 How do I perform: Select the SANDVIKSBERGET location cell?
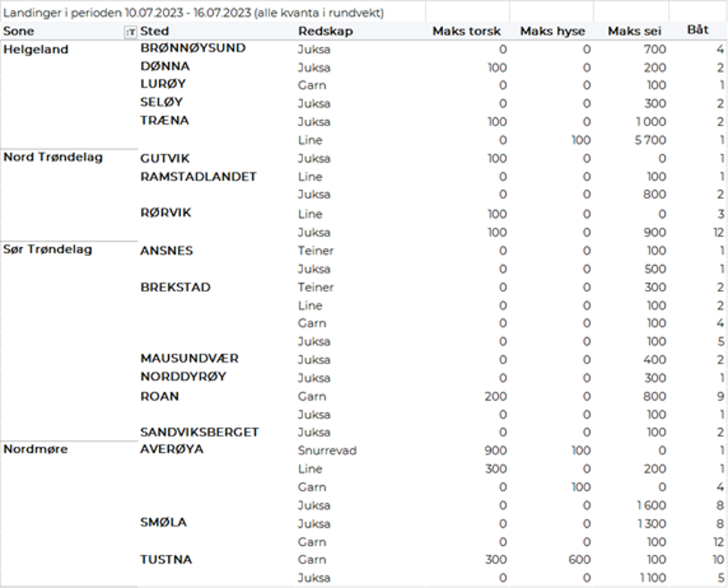pyautogui.click(x=199, y=433)
